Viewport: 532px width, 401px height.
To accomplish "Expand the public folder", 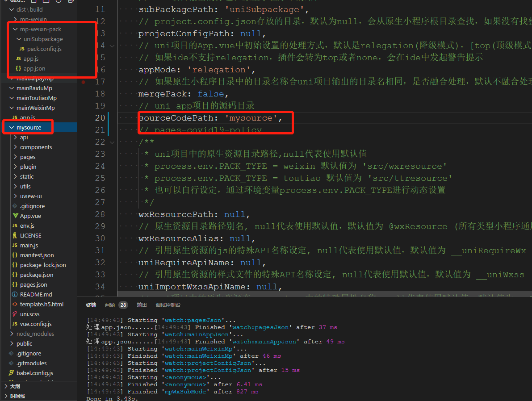I will tap(12, 344).
